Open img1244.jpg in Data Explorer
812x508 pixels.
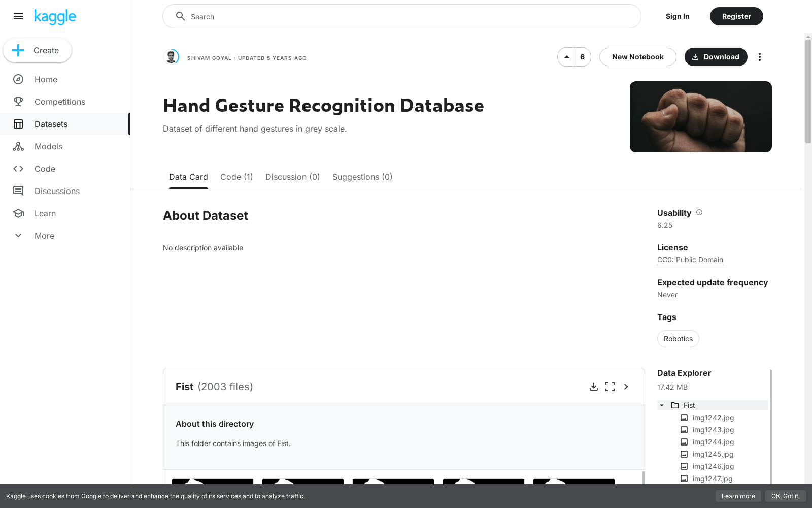713,442
